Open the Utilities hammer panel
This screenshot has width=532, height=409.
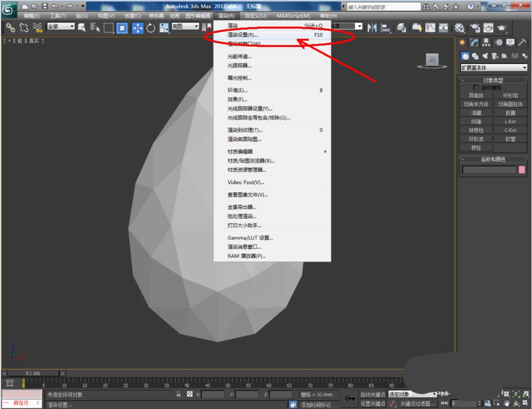tap(522, 43)
